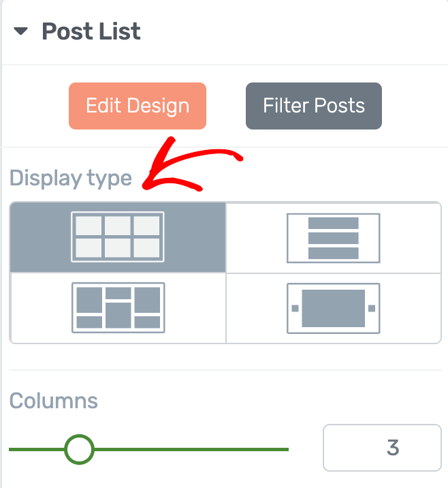Select the list display type icon
Image resolution: width=448 pixels, height=488 pixels.
click(x=334, y=238)
